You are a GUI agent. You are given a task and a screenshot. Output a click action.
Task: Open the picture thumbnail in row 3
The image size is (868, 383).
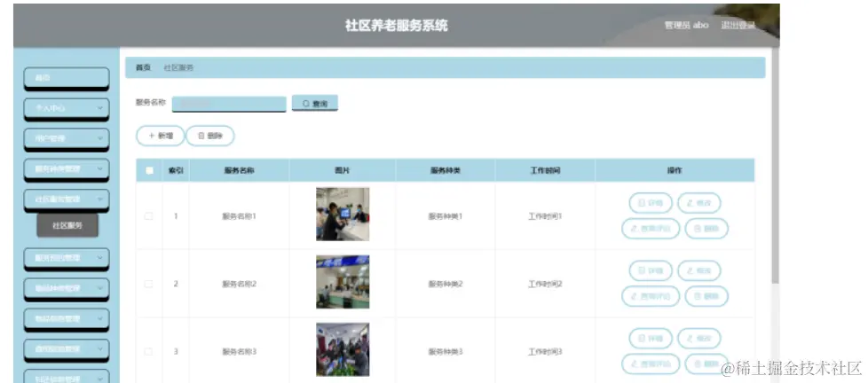click(x=343, y=350)
